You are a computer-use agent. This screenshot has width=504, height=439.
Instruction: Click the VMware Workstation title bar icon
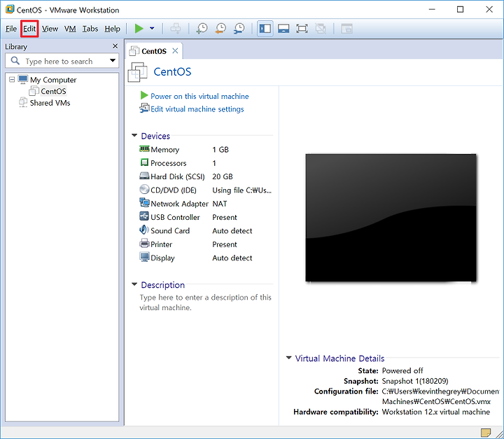tap(10, 9)
